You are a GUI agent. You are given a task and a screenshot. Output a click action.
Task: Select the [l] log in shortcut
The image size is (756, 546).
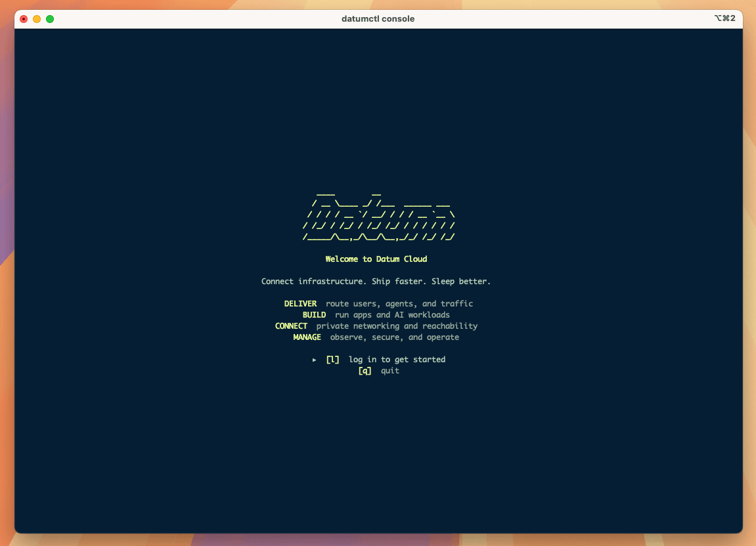tap(332, 360)
